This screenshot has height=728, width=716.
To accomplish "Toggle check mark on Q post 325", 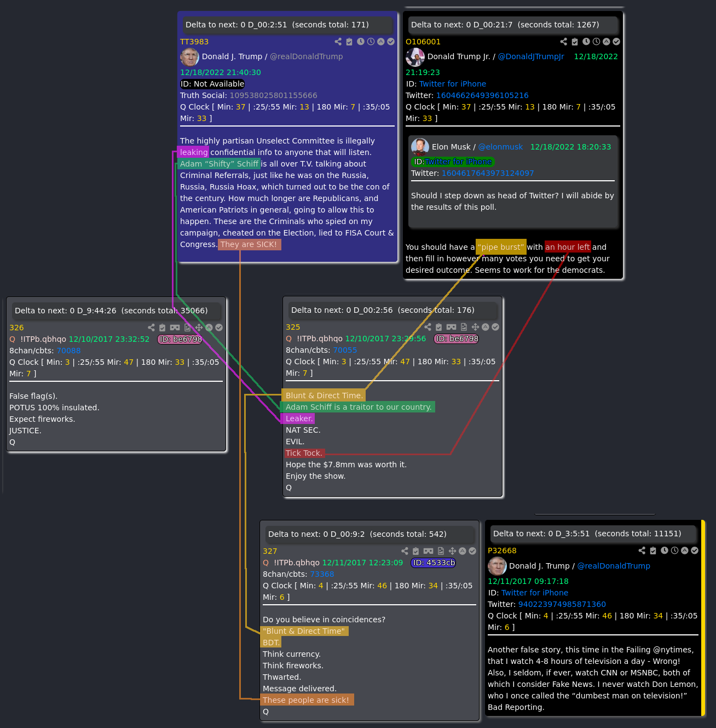I will point(495,327).
